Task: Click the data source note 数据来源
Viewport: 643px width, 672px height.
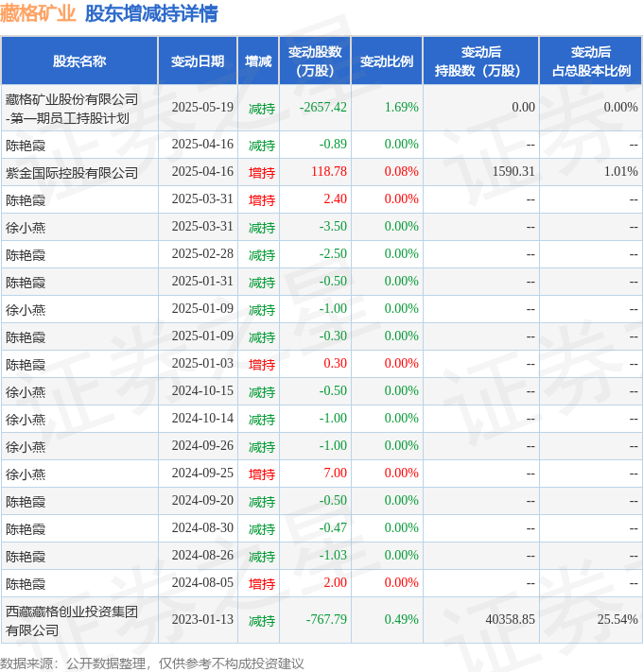Action: point(151,663)
